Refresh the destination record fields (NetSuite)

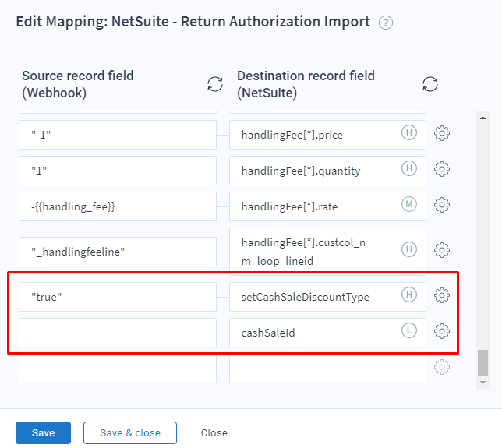[430, 84]
